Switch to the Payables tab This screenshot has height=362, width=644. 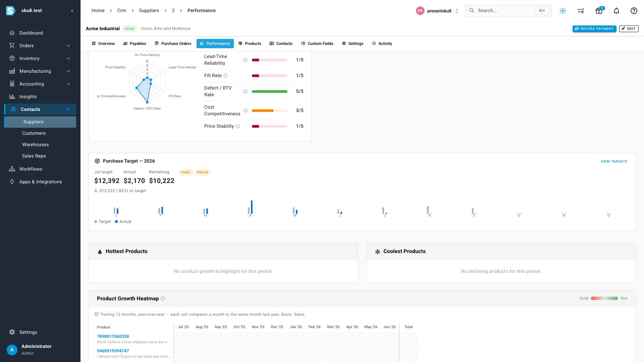coord(135,44)
